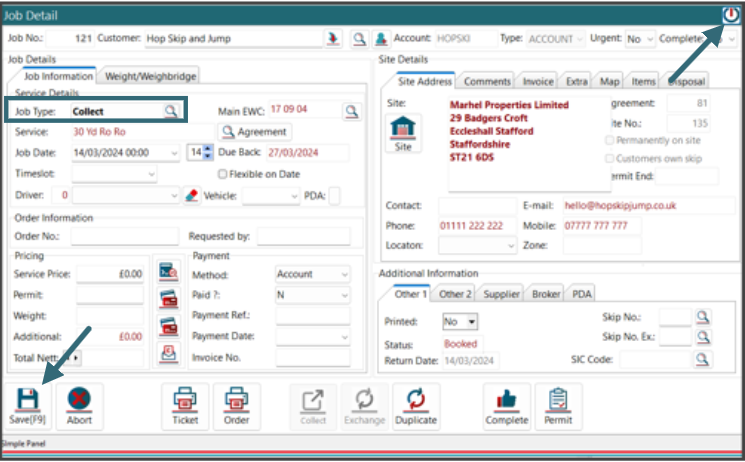Open the Main EWC lookup magnifier

pos(352,111)
